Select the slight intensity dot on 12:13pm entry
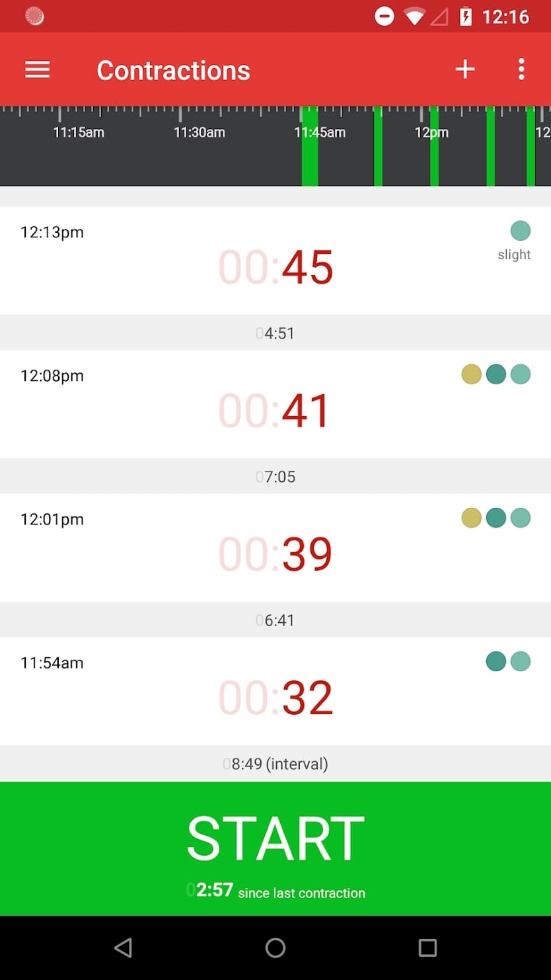The height and width of the screenshot is (980, 551). tap(521, 231)
